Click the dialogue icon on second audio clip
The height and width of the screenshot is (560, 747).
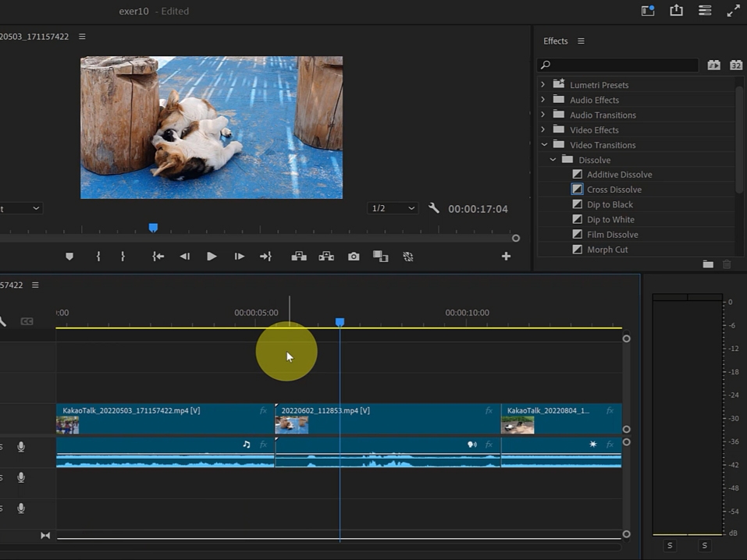coord(472,445)
